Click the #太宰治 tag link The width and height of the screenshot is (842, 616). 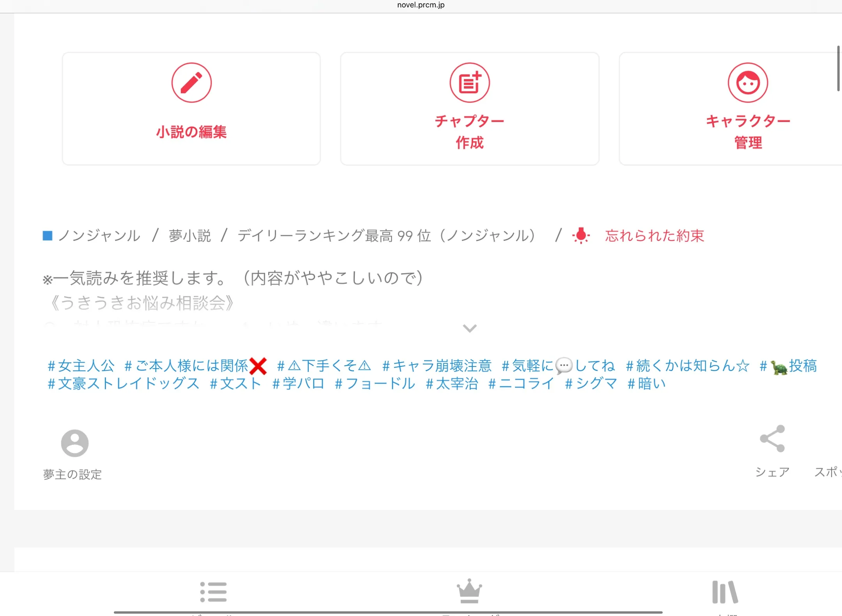pyautogui.click(x=452, y=384)
